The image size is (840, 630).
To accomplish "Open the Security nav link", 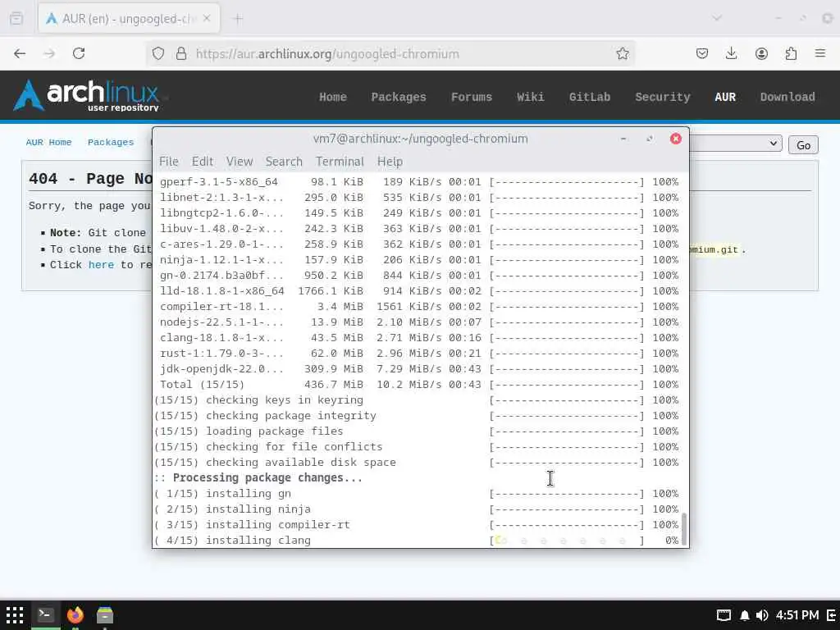I will (663, 97).
